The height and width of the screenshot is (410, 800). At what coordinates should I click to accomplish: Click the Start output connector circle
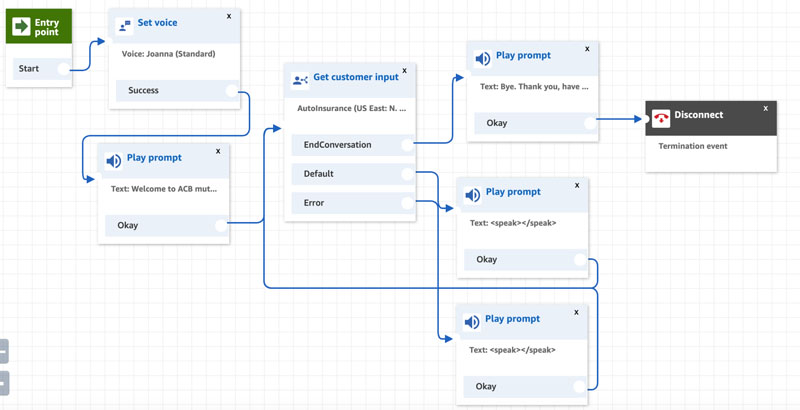[x=63, y=69]
